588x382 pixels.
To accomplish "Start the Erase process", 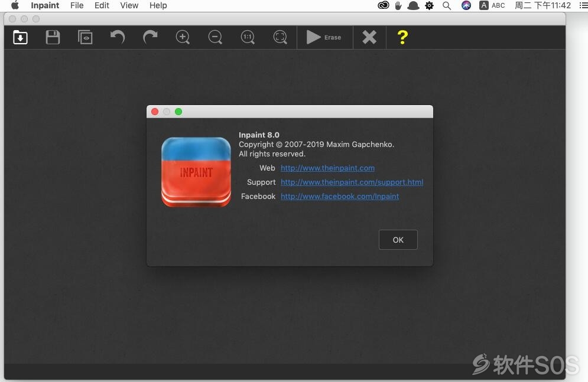I will point(324,37).
